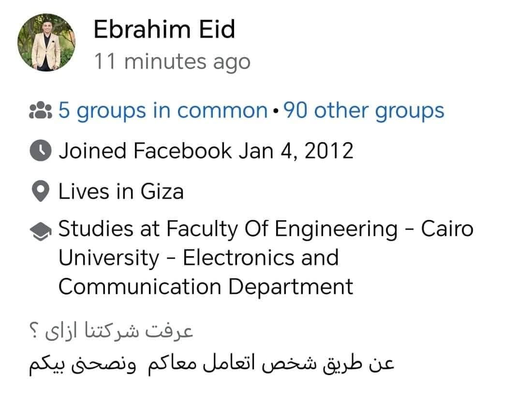Viewport: 532px width, 409px height.
Task: Click the word "Giza" in location
Action: click(162, 191)
